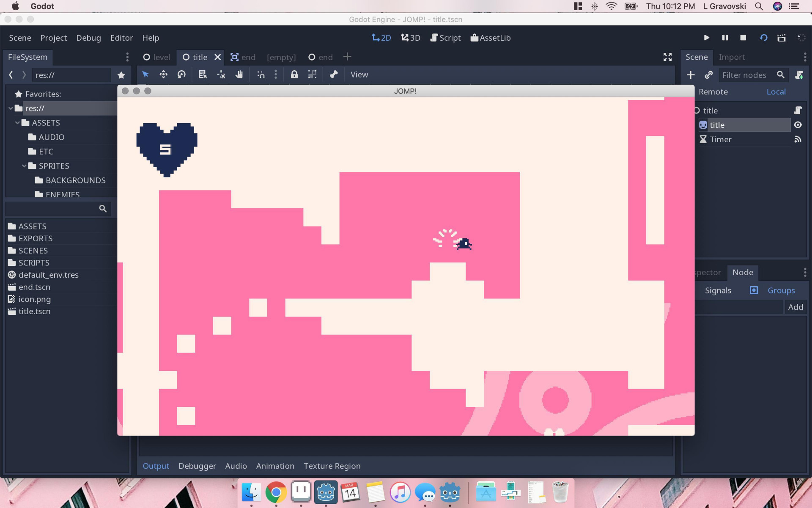812x508 pixels.
Task: Click the Timer signal connections icon
Action: tap(798, 139)
